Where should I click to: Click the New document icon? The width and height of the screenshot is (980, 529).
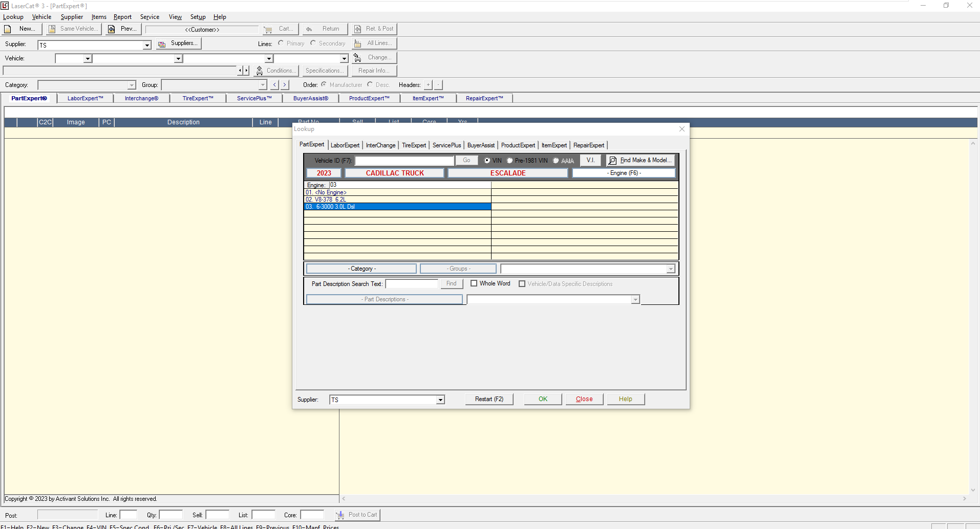8,29
